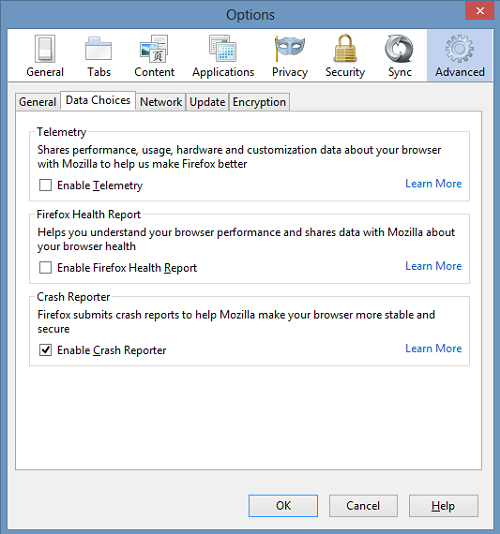Close the Options dialog window
Image resolution: width=500 pixels, height=534 pixels.
[480, 11]
